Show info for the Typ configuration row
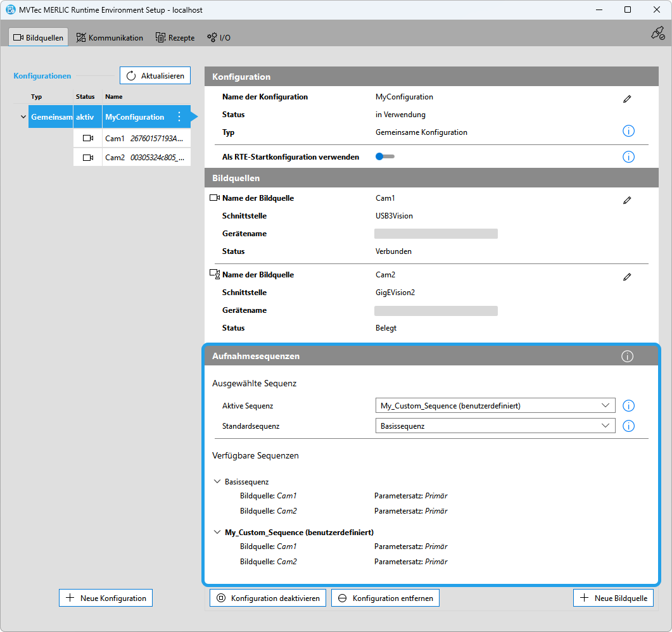 coord(628,131)
